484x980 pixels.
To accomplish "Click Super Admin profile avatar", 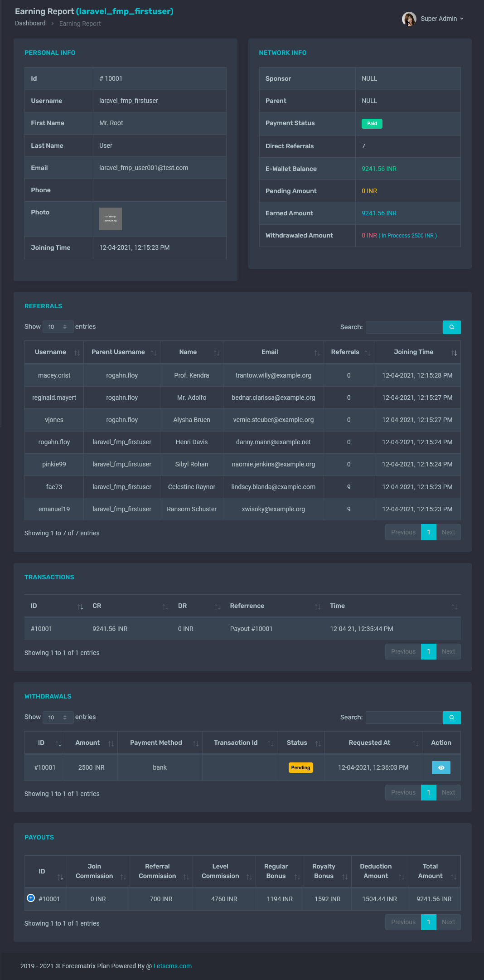I will [x=409, y=19].
